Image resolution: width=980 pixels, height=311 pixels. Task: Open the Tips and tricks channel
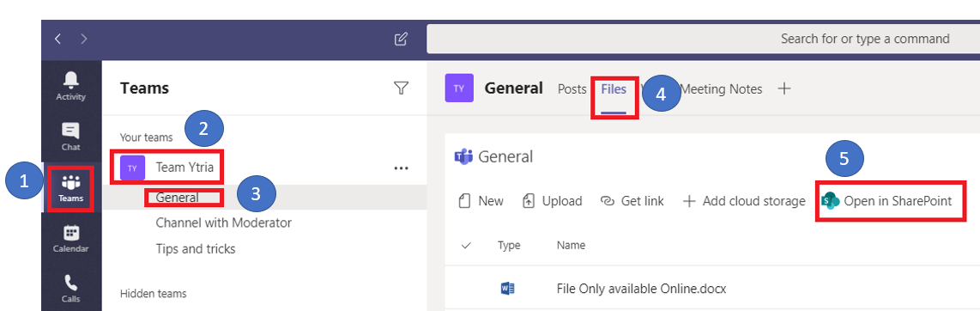tap(196, 248)
